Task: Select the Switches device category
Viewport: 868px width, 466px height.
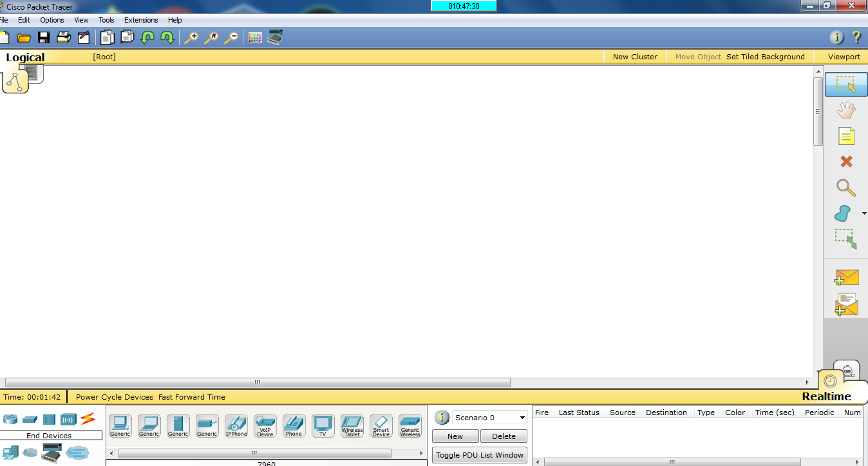Action: coord(30,419)
